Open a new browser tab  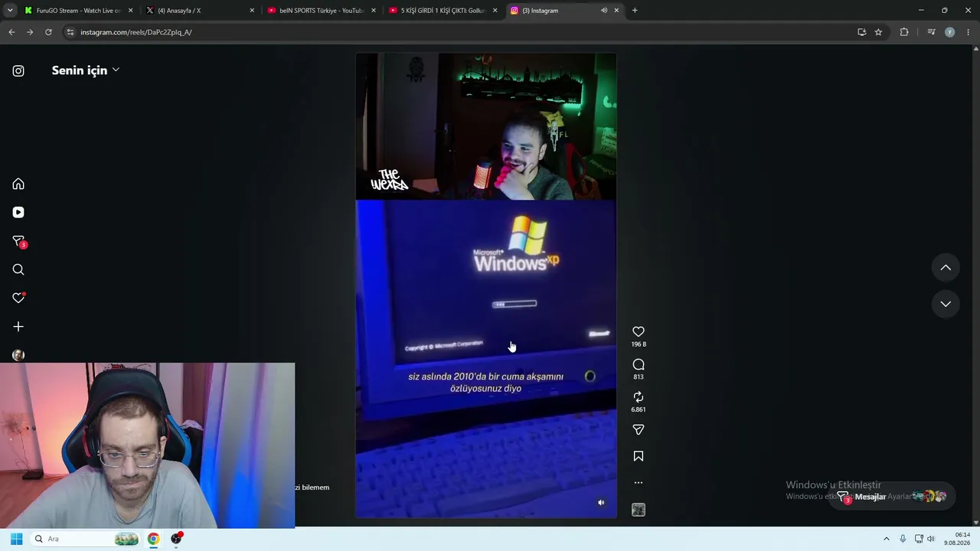click(x=635, y=11)
